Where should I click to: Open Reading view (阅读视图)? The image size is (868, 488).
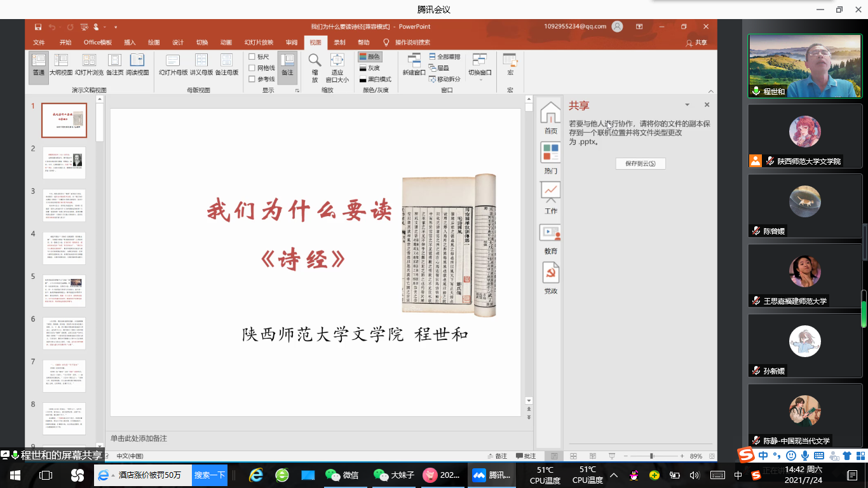[x=137, y=65]
